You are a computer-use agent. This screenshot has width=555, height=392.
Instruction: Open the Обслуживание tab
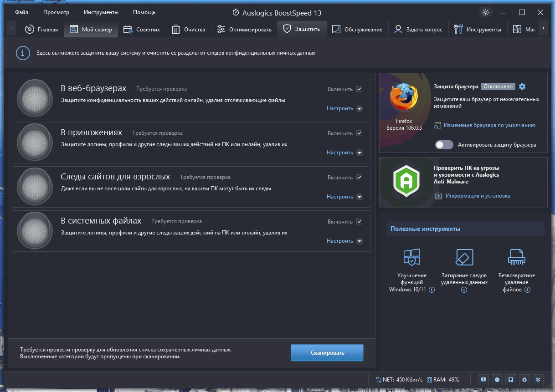(x=357, y=30)
